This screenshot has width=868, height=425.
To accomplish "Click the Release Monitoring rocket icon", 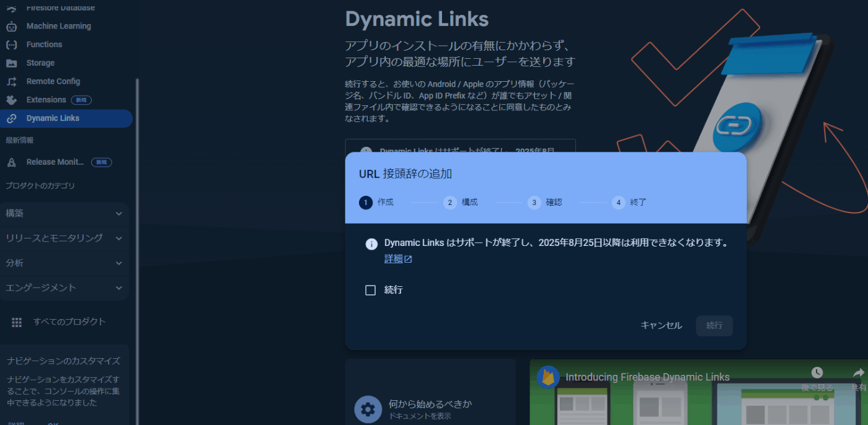I will [11, 162].
